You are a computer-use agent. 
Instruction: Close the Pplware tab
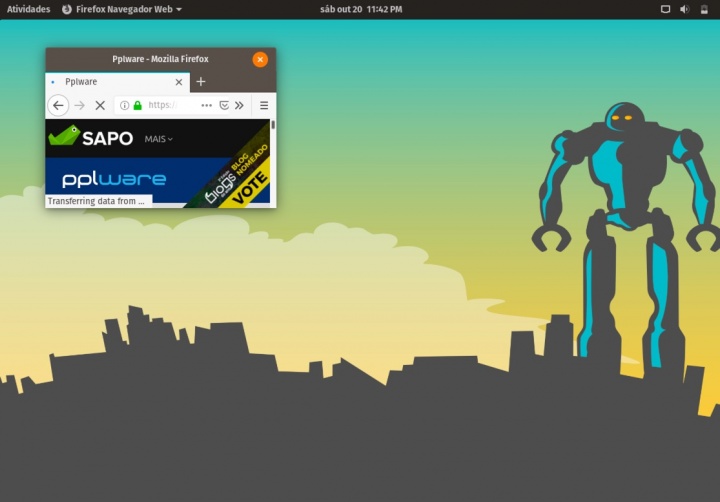[179, 82]
